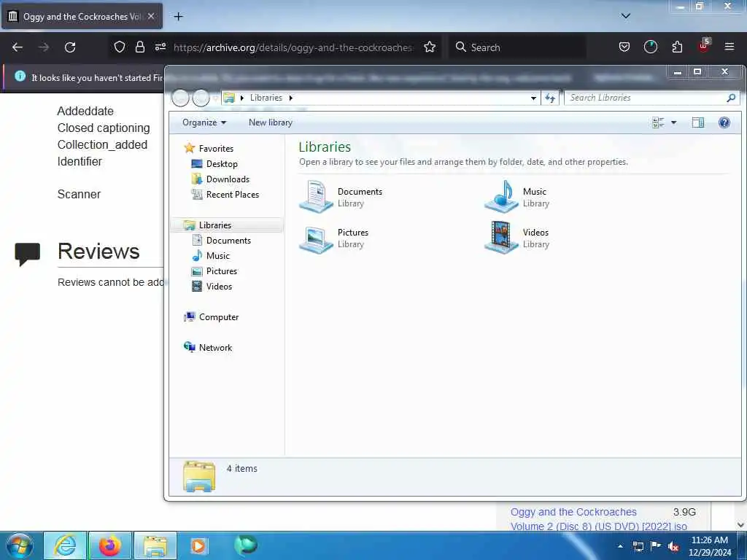Screen dimensions: 747x560
Task: Open Action Center flag icon
Action: tap(656, 545)
